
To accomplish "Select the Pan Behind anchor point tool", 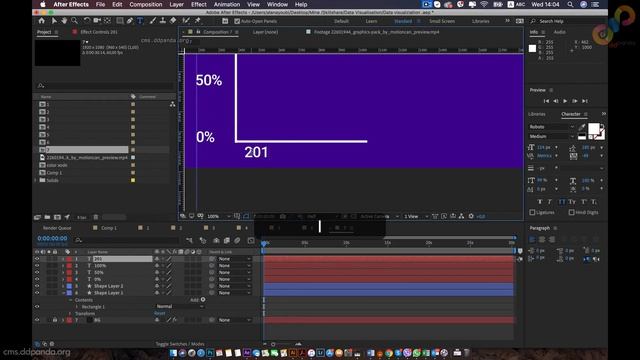I will click(x=107, y=20).
